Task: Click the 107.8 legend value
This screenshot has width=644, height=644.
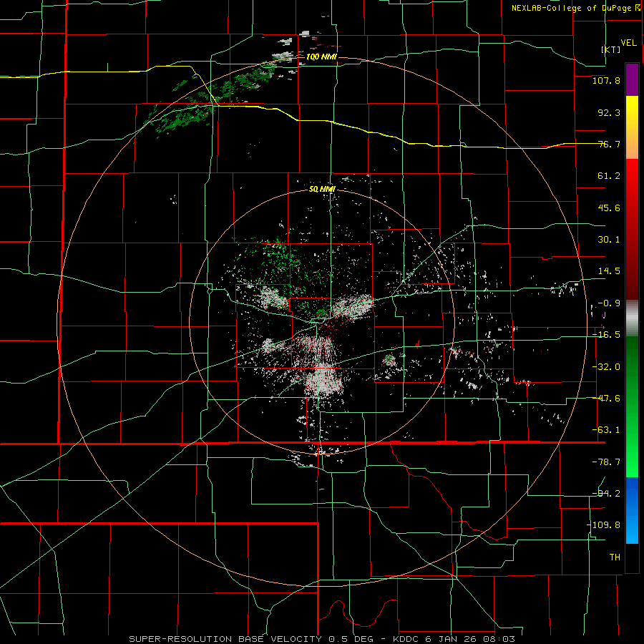Action: pyautogui.click(x=606, y=80)
